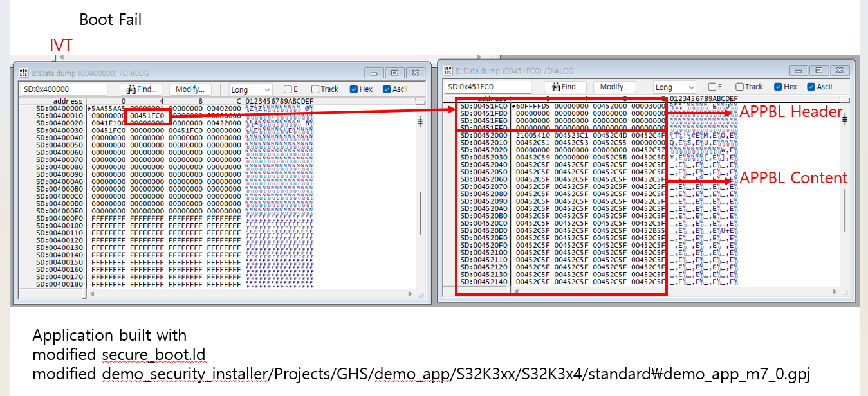Screen dimensions: 868x396
Task: Open the Long width dropdown in the 00400000 window
Action: [251, 89]
